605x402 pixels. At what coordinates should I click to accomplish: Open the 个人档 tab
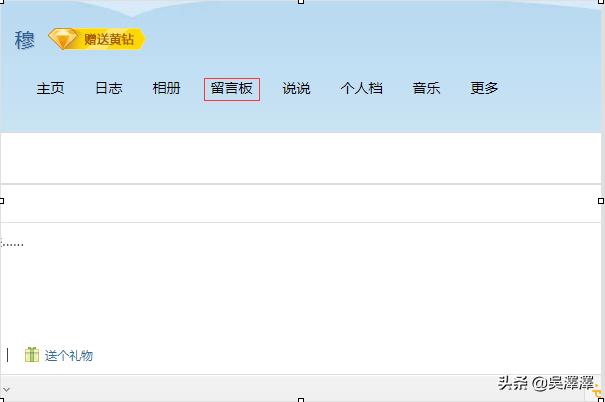[x=362, y=88]
